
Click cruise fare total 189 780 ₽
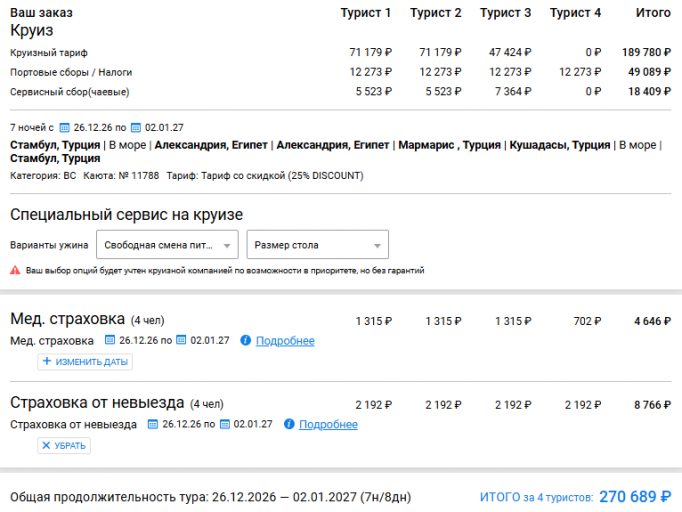point(646,52)
